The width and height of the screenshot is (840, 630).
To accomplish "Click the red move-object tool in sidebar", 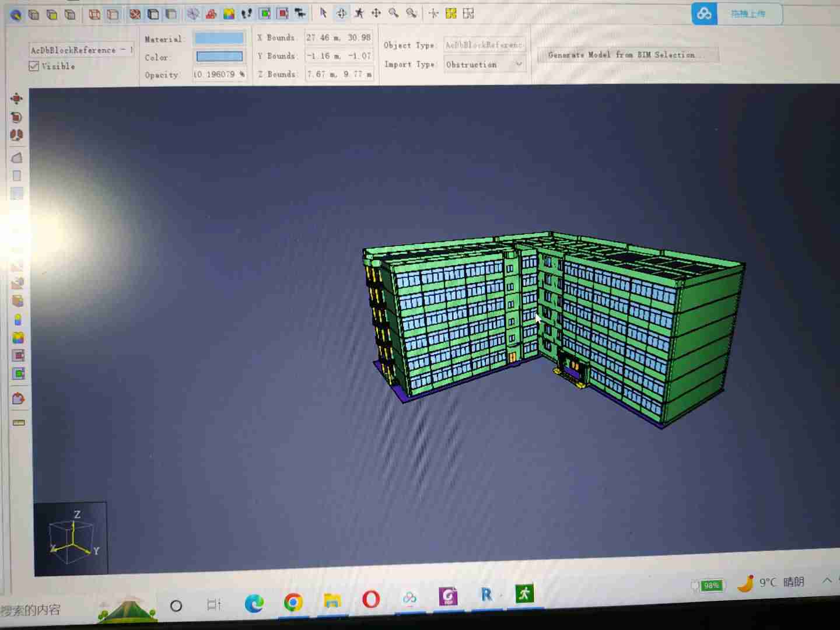I will point(16,99).
